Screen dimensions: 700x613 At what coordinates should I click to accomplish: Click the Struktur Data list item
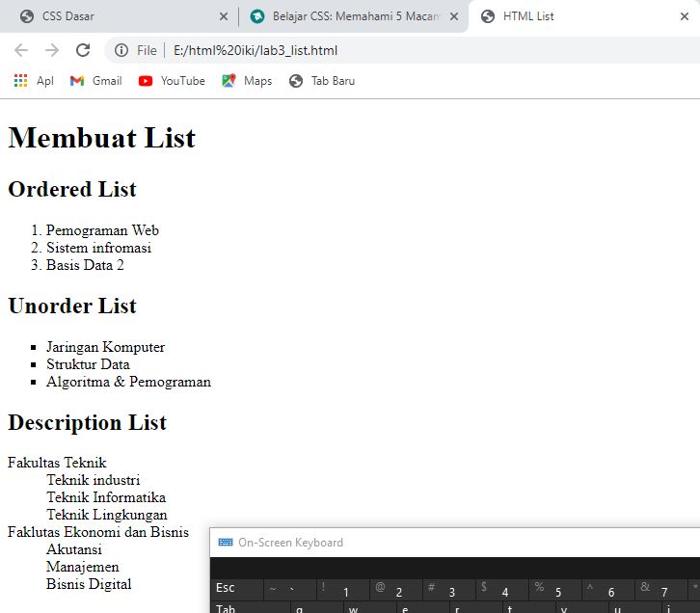pyautogui.click(x=88, y=364)
